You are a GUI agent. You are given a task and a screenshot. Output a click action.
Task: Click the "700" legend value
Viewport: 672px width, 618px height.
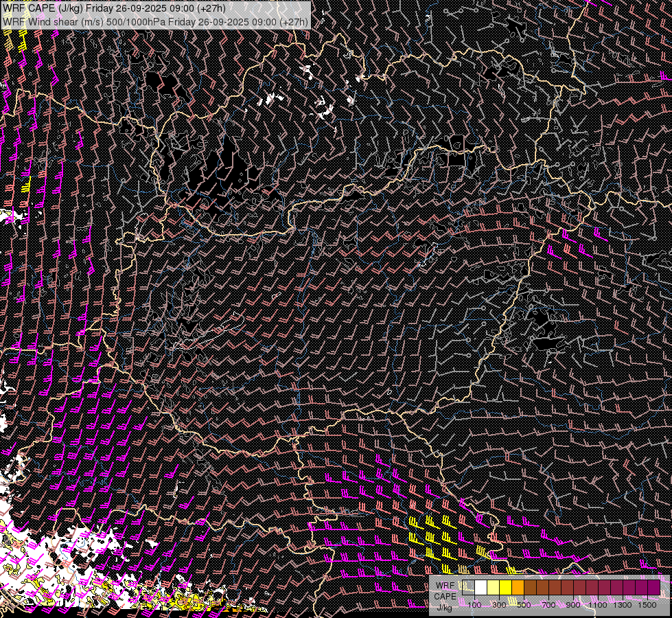pyautogui.click(x=548, y=605)
